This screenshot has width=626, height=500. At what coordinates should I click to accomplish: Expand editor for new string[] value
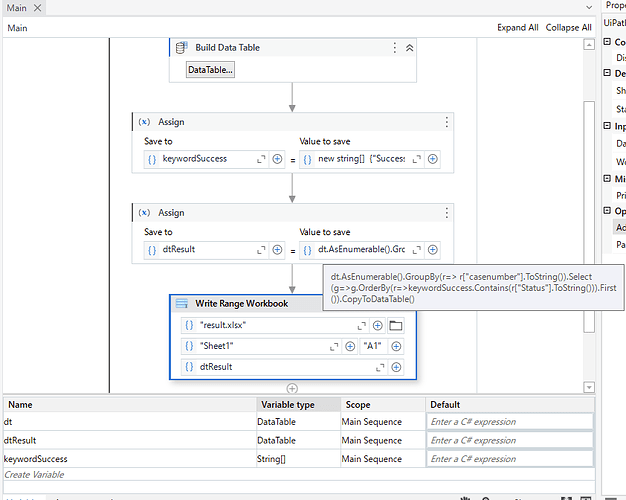click(416, 159)
